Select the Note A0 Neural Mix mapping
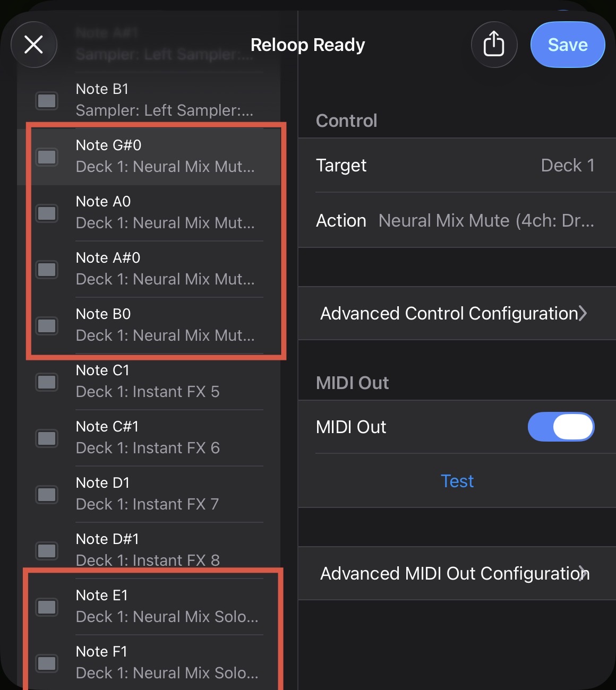The width and height of the screenshot is (616, 690). (165, 212)
